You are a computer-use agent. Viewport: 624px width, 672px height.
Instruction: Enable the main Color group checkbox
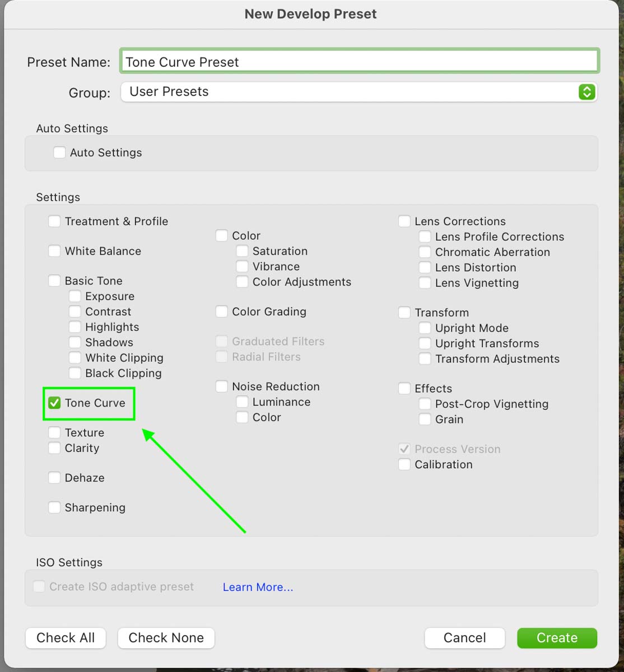(x=222, y=236)
